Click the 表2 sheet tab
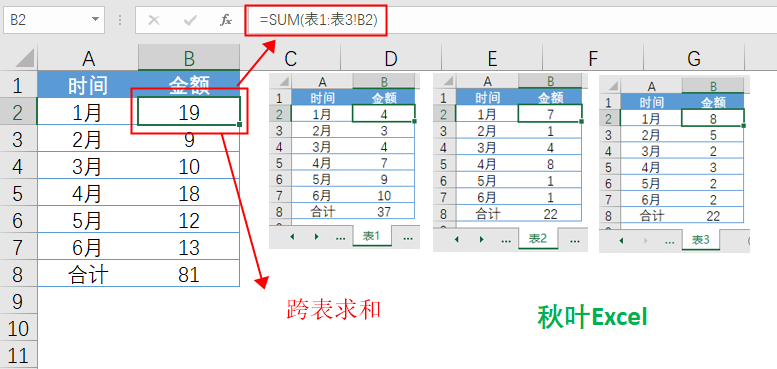This screenshot has height=369, width=777. point(538,239)
